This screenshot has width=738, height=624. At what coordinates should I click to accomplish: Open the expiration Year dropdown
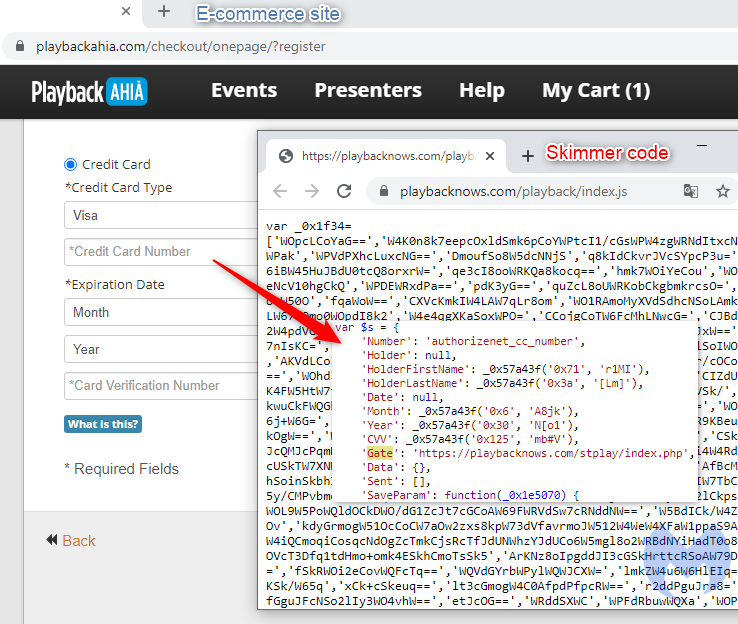pyautogui.click(x=161, y=349)
